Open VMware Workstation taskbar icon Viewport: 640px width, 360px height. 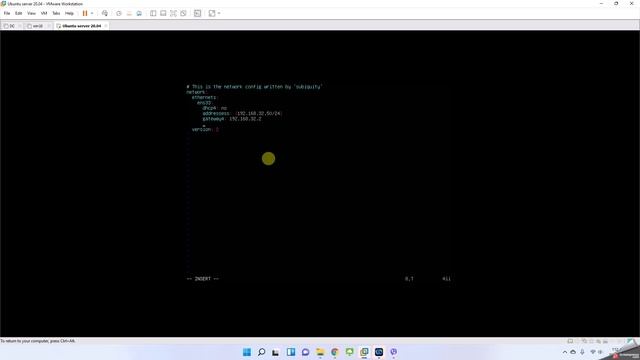[364, 352]
